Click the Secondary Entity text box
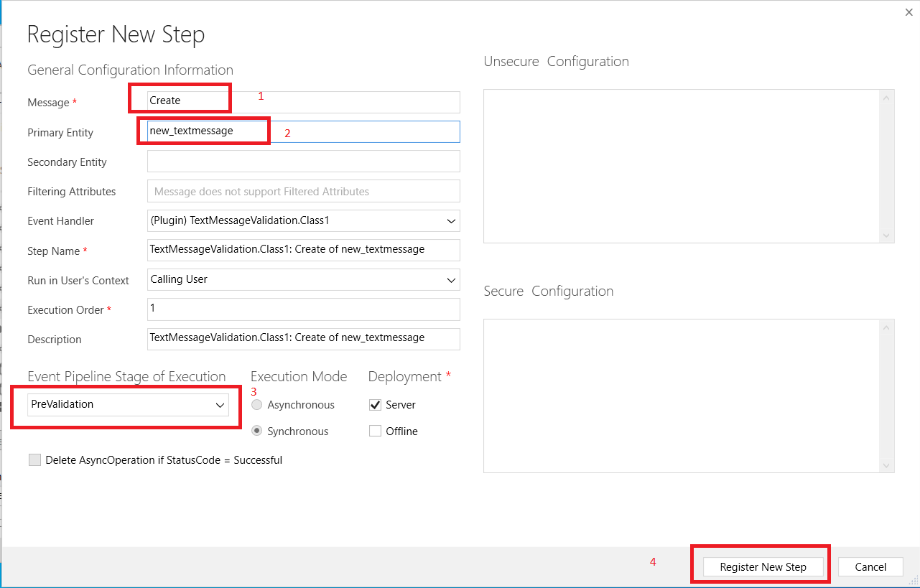This screenshot has height=588, width=920. pyautogui.click(x=303, y=162)
